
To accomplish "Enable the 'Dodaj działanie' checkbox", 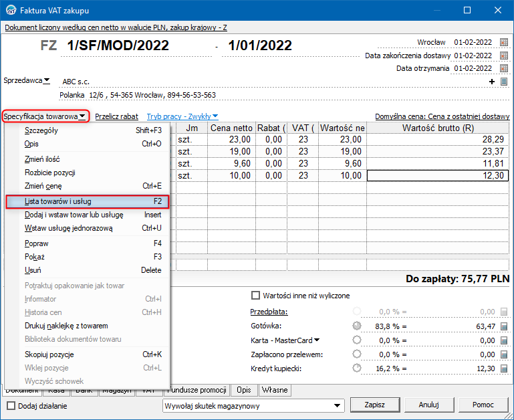I will [x=11, y=405].
